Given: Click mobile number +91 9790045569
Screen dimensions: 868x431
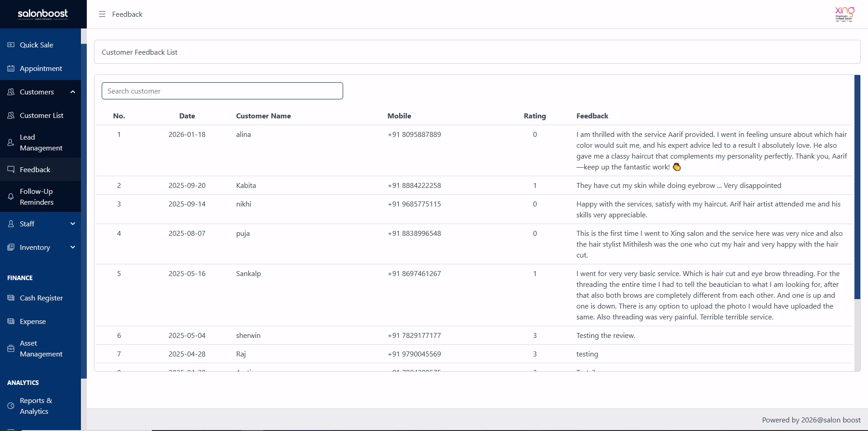Looking at the screenshot, I should click(414, 354).
